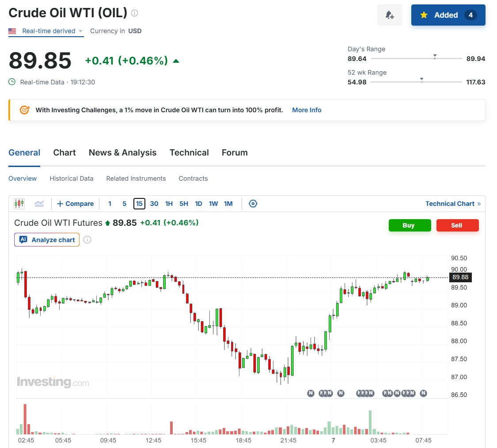The image size is (497, 448).
Task: Open the Forum tab
Action: [x=235, y=152]
